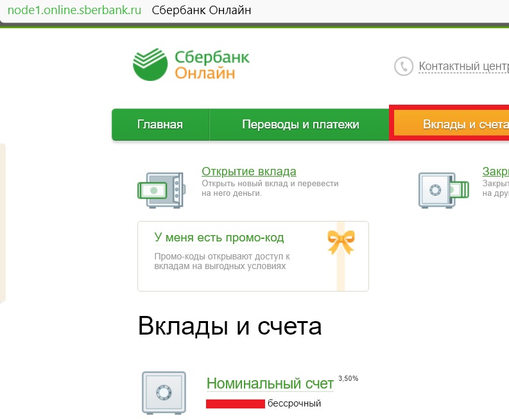Select the orange Вклады и счета tab
This screenshot has width=509, height=420.
pyautogui.click(x=457, y=125)
